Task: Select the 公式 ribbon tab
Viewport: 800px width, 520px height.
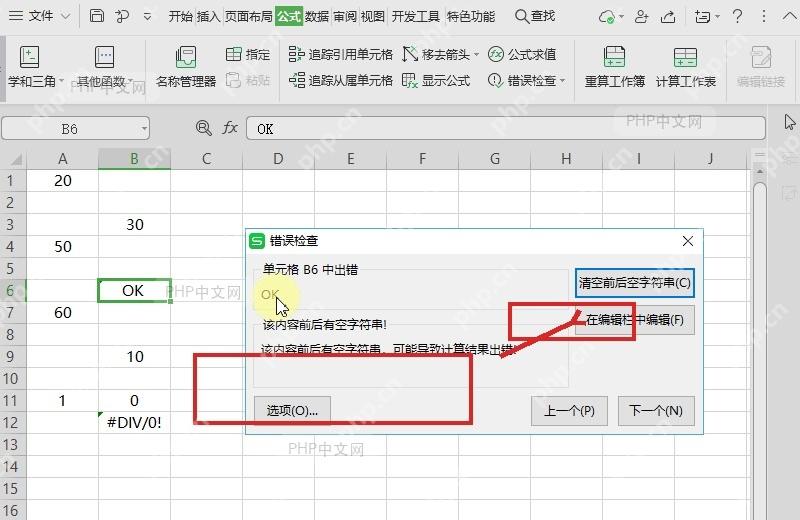Action: click(289, 16)
